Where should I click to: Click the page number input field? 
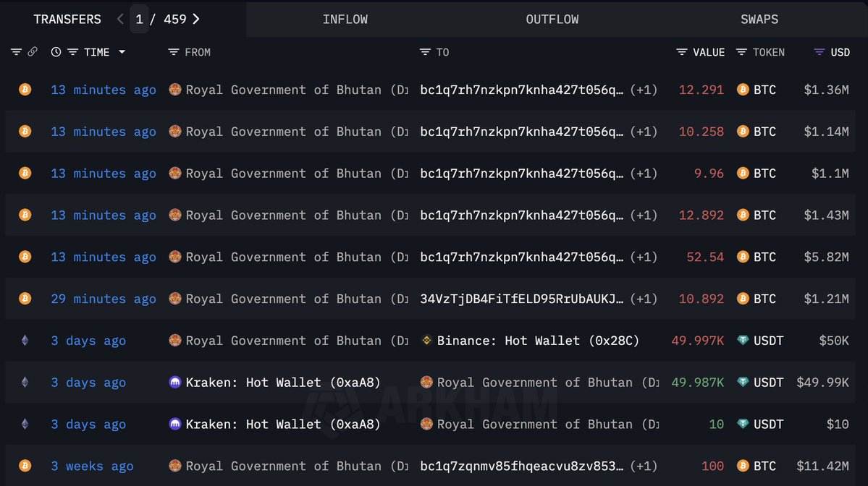(x=140, y=20)
